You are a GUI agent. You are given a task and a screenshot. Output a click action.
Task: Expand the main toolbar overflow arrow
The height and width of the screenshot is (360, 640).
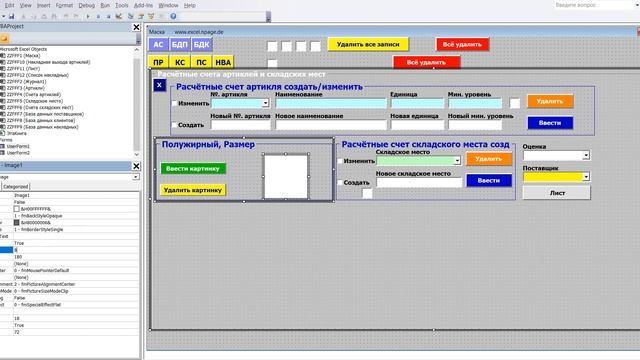(268, 17)
